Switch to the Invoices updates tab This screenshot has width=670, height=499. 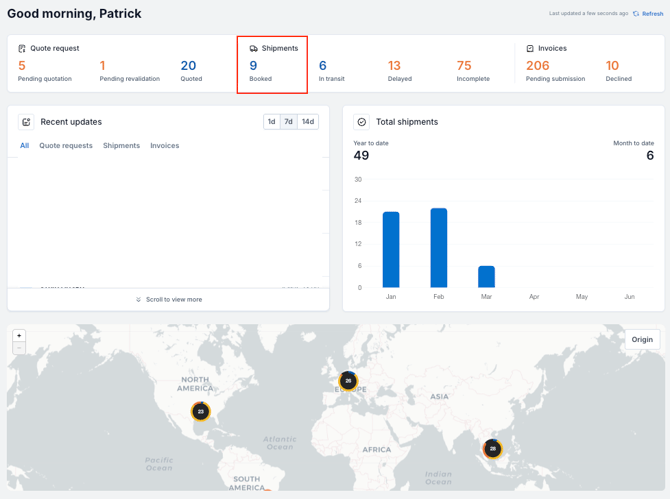tap(165, 146)
